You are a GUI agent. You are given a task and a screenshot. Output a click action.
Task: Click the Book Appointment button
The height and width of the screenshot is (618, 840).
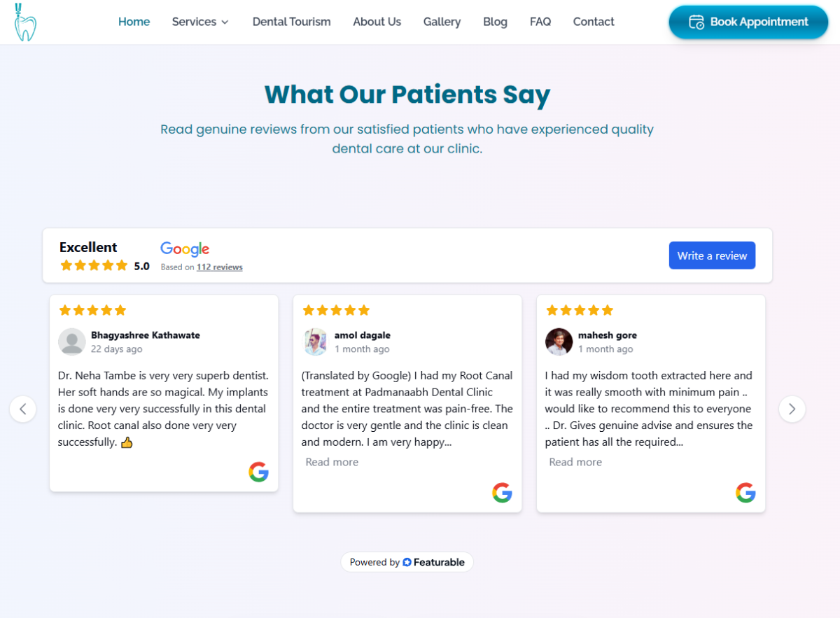(x=748, y=22)
